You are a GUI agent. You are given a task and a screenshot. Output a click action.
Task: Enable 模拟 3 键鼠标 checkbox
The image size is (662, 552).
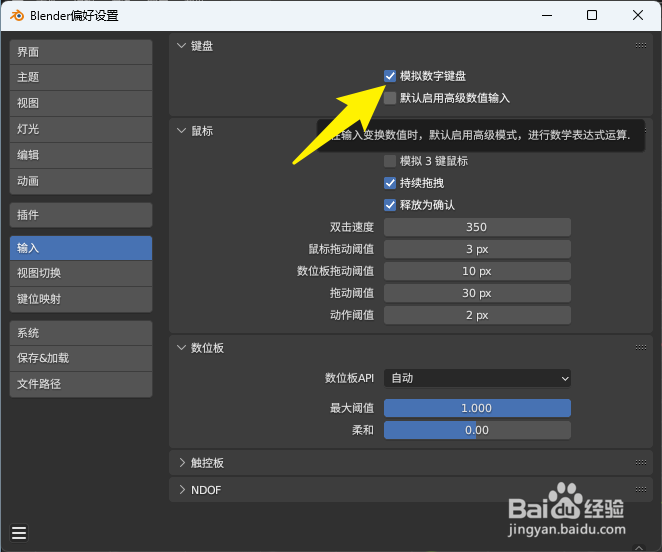pos(390,161)
